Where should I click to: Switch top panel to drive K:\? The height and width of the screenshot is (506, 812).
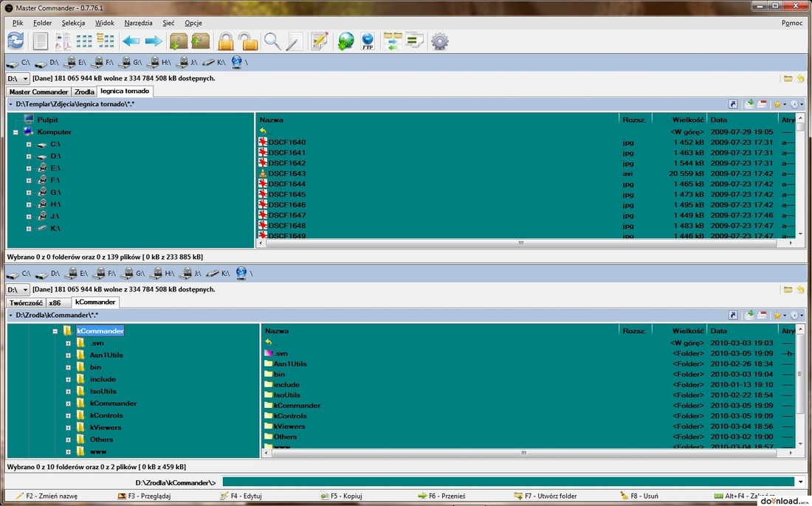tap(213, 63)
